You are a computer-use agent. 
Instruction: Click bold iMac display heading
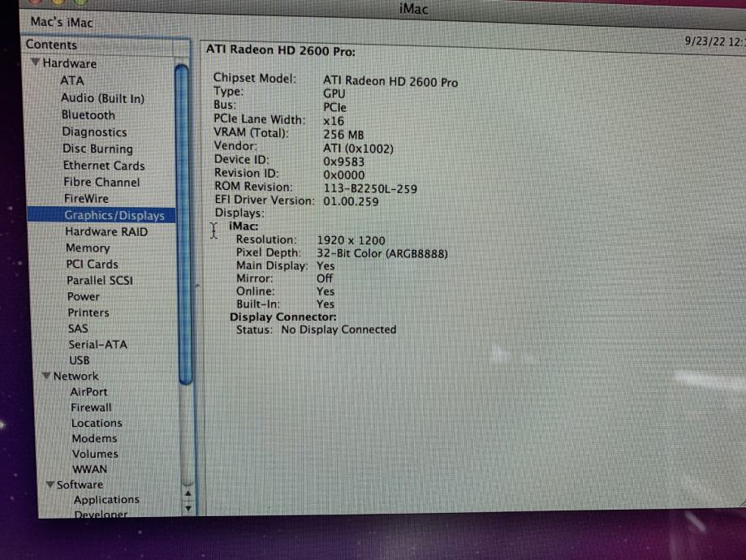pos(243,226)
